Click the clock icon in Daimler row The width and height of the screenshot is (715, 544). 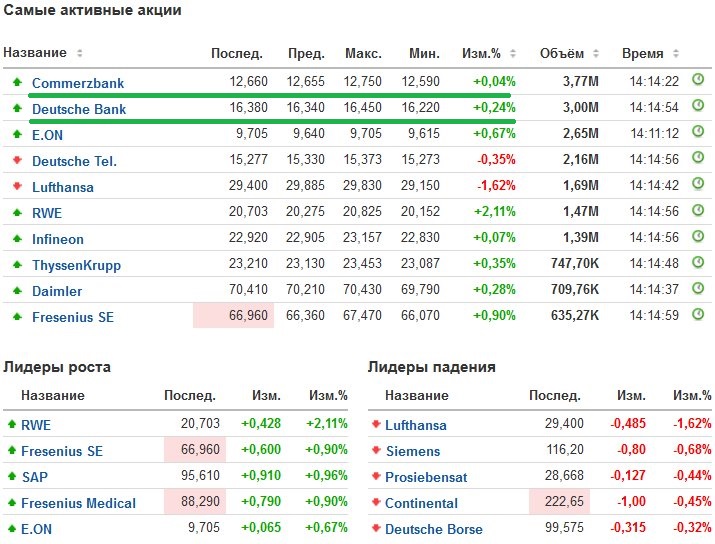[x=698, y=287]
